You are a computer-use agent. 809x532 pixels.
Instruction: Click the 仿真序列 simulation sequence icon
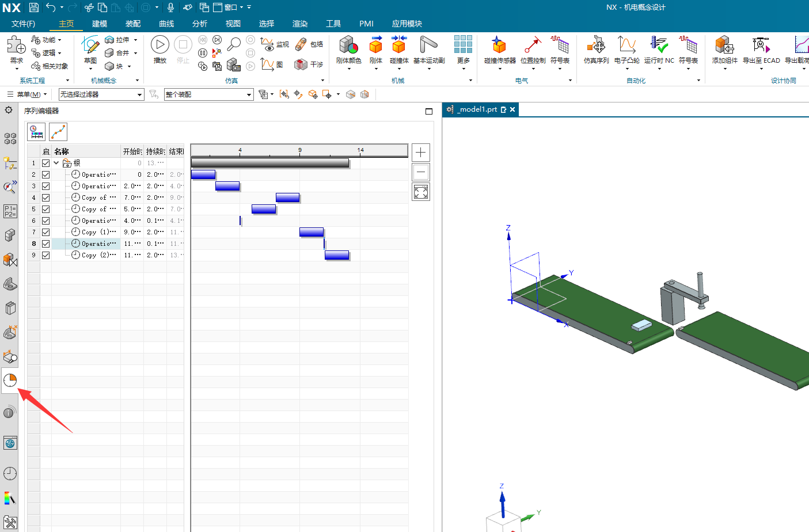(x=596, y=45)
